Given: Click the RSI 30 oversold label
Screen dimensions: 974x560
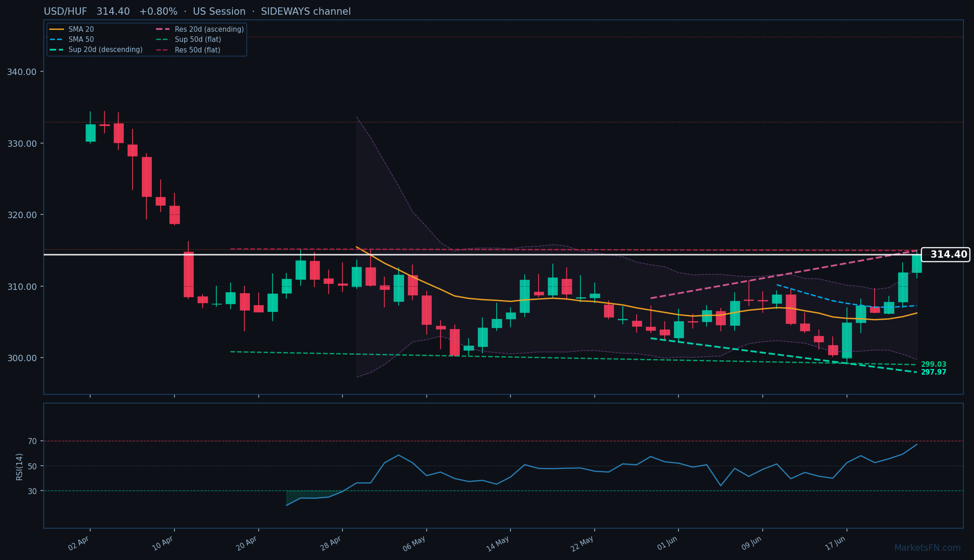Looking at the screenshot, I should (x=32, y=491).
